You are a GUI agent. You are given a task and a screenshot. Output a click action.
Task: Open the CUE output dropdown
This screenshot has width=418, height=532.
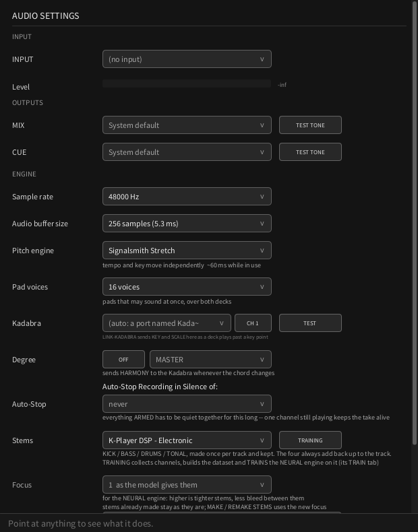tap(187, 152)
